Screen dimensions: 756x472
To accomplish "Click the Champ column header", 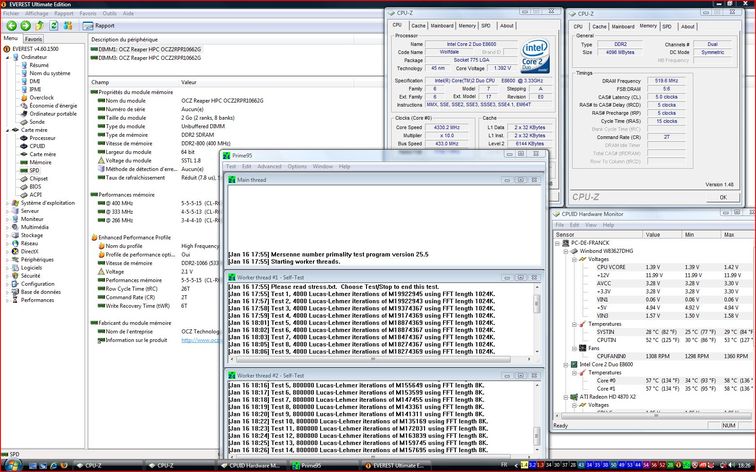I will coord(100,82).
